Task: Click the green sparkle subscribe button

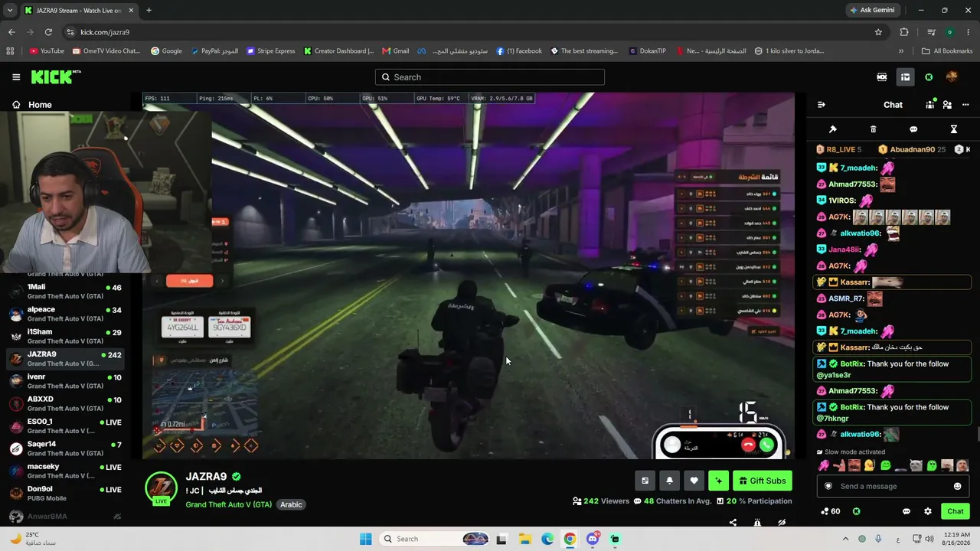Action: coord(718,481)
